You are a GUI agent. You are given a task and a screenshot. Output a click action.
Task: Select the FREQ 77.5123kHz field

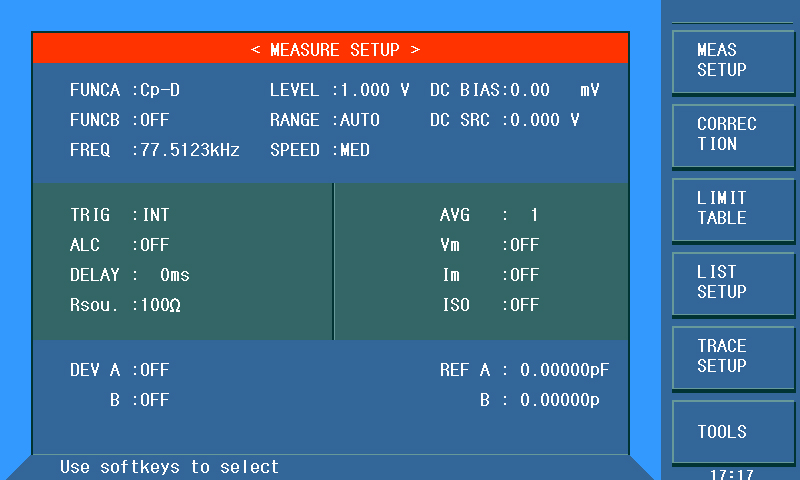pos(190,150)
